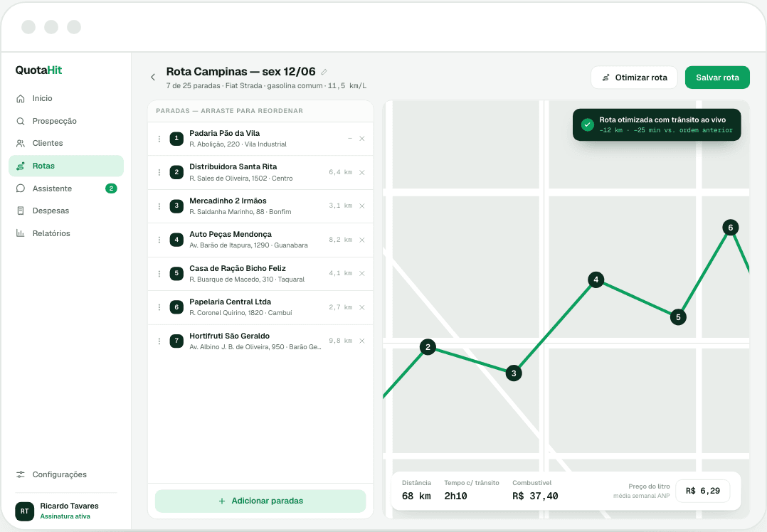Select map marker 5
Screen dimensions: 767x532
(x=678, y=317)
